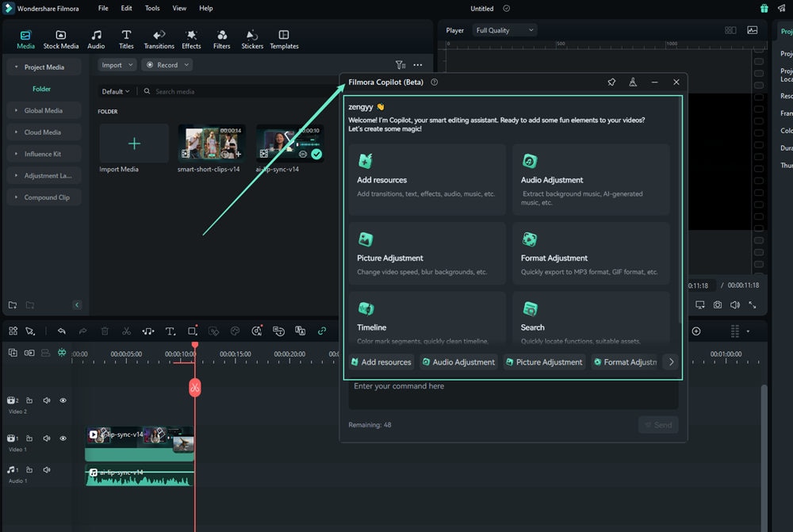Open the Media tab
The width and height of the screenshot is (793, 532).
click(x=25, y=40)
